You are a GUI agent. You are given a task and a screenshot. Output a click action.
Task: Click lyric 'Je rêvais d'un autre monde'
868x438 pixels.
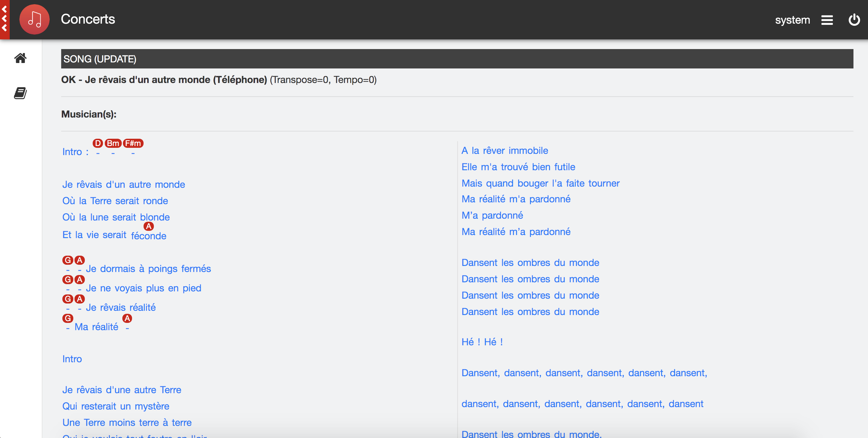[124, 184]
